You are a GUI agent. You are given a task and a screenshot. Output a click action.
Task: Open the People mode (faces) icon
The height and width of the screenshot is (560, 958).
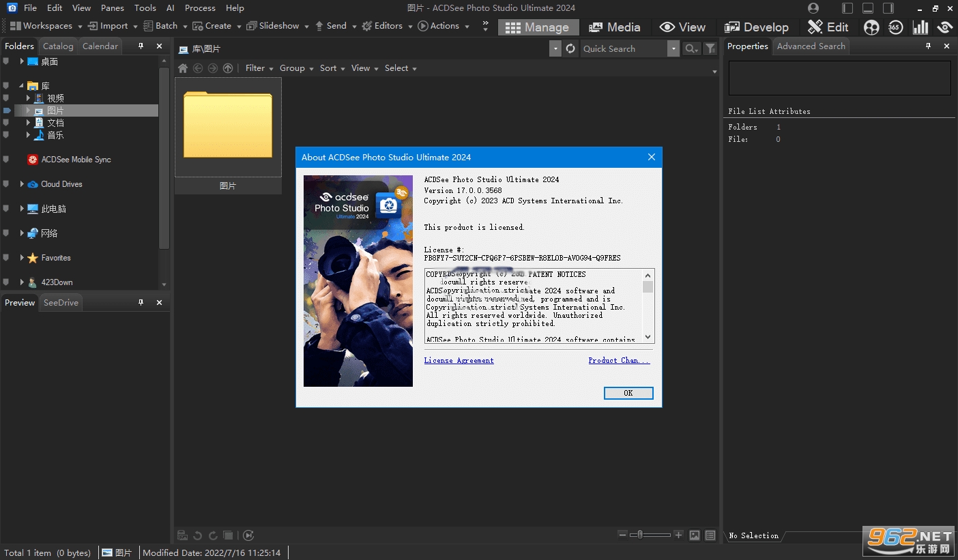click(871, 27)
